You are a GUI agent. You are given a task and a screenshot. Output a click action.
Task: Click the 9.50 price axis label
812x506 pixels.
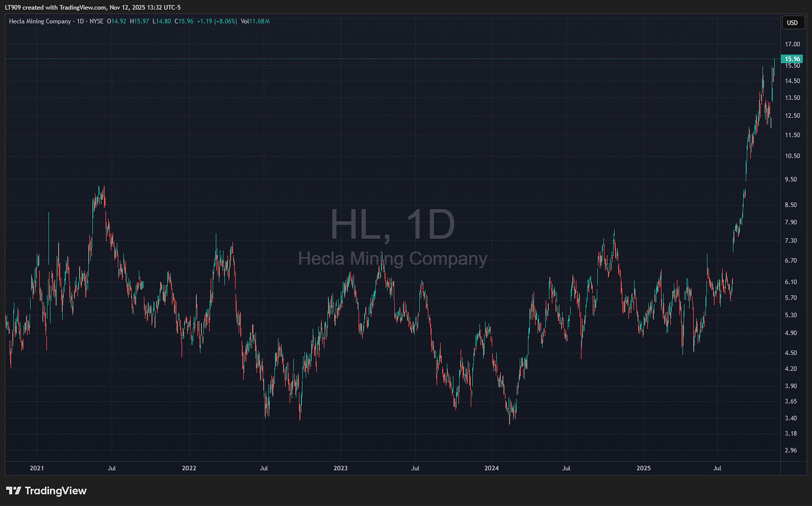(x=791, y=180)
